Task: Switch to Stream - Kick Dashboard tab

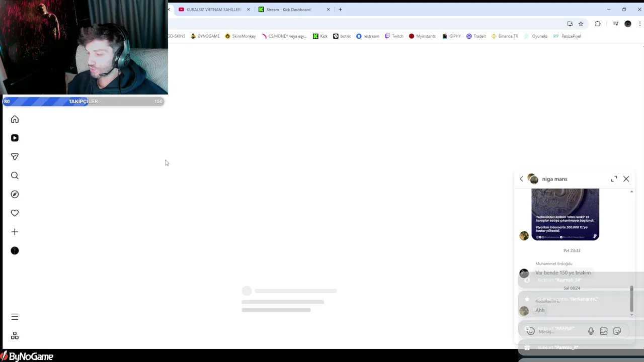Action: [x=288, y=10]
